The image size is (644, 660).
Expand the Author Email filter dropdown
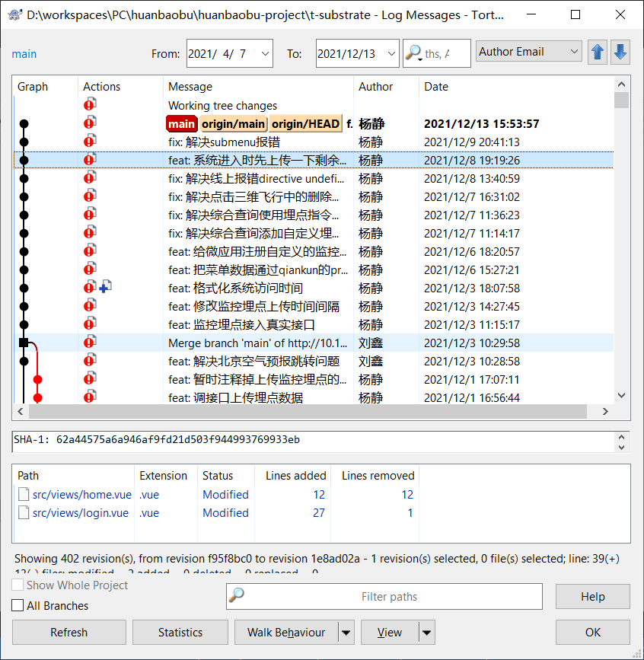click(574, 52)
